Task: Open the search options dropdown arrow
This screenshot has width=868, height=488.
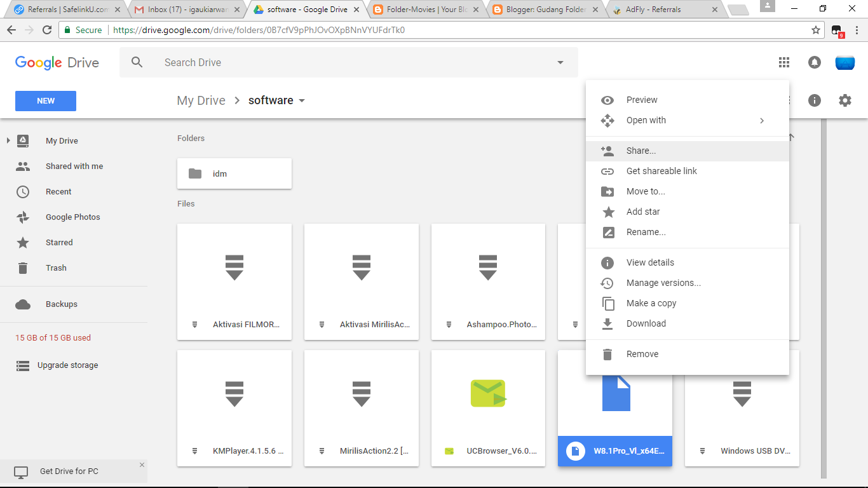Action: coord(560,62)
